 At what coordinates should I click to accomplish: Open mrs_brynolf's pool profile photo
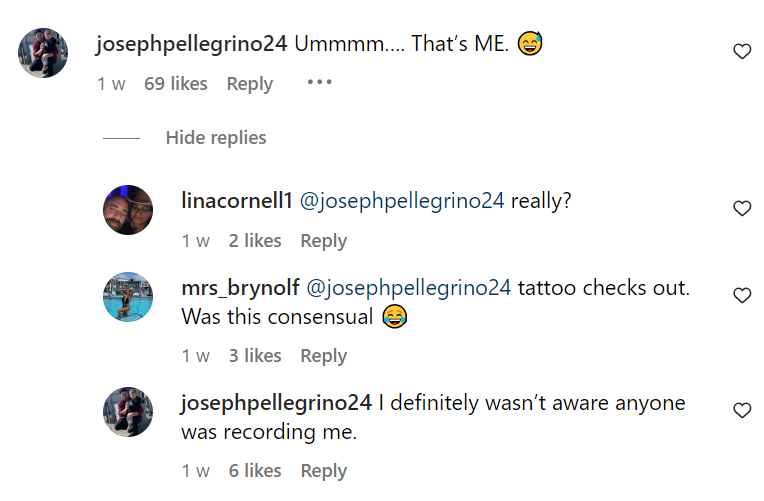(128, 297)
